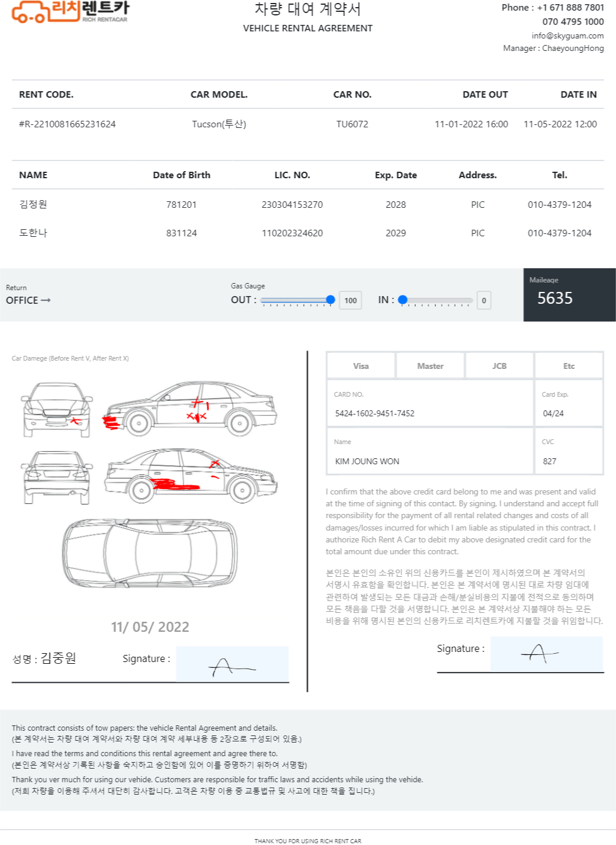Click the OUT gauge value box 100
This screenshot has width=616, height=845.
point(351,300)
